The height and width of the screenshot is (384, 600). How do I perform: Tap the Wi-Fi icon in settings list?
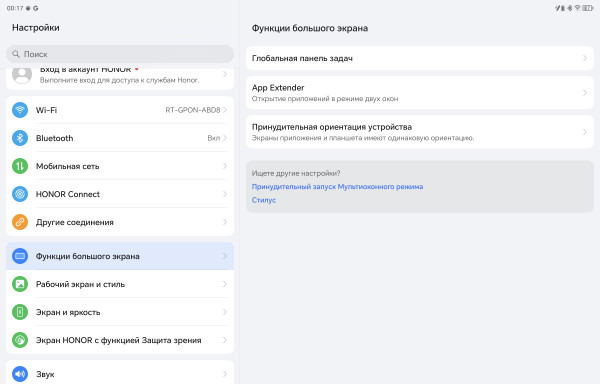(x=20, y=110)
